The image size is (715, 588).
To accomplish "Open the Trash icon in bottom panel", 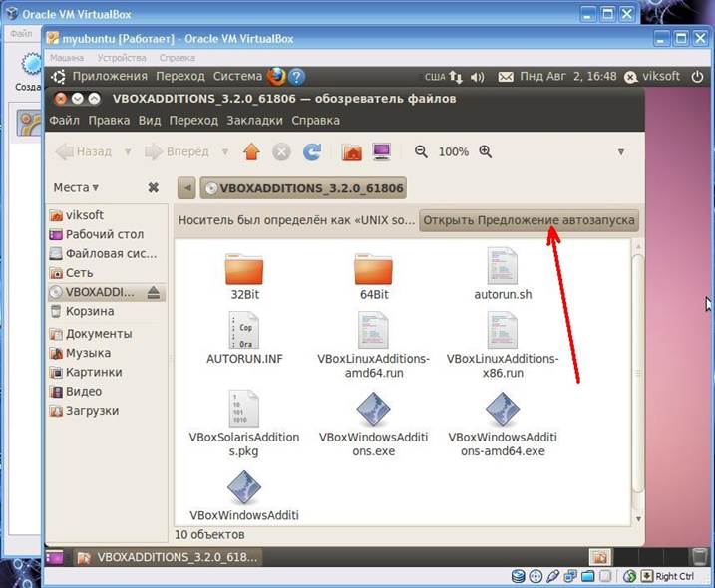I will click(698, 557).
